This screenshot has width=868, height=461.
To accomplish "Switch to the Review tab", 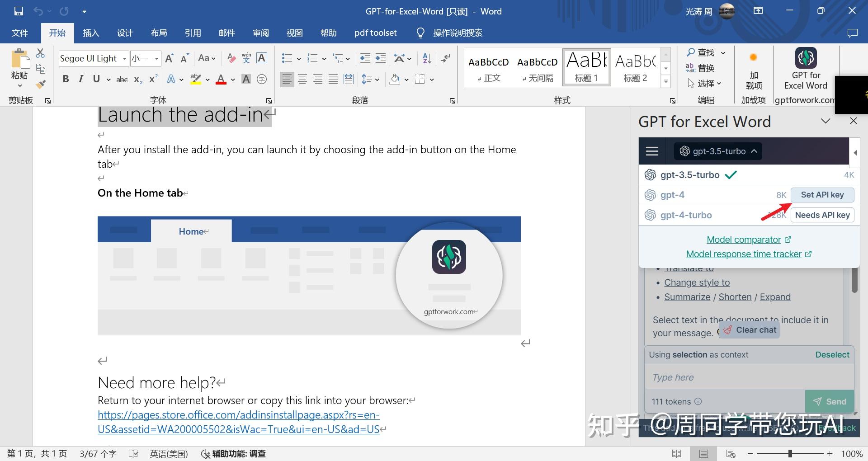I will [x=260, y=33].
